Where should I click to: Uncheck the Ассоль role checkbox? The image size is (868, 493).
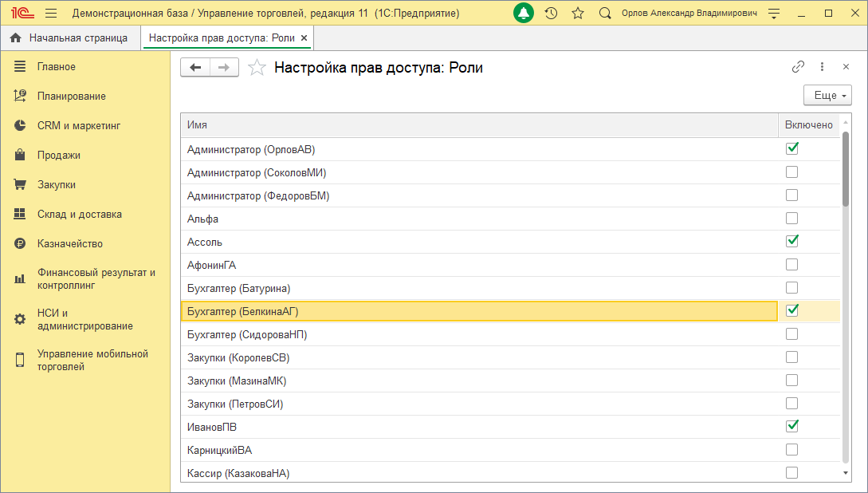(792, 241)
